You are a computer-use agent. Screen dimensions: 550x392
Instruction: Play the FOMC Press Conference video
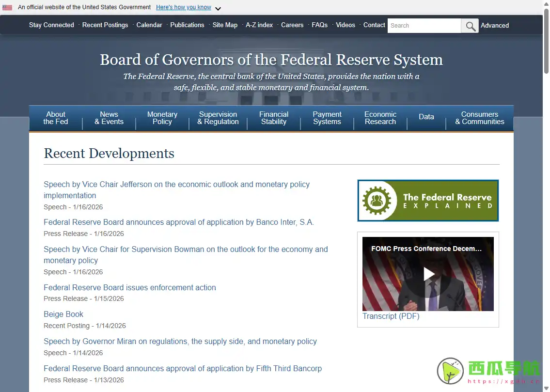pyautogui.click(x=428, y=274)
